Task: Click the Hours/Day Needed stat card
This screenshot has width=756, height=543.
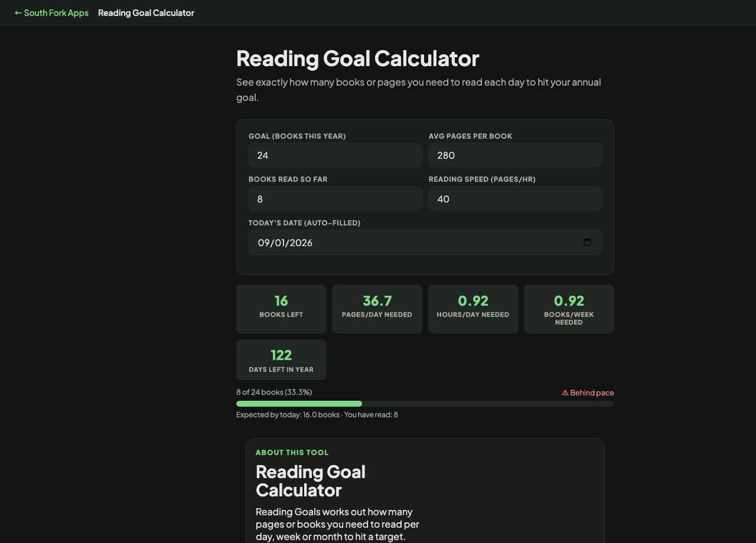Action: pos(473,309)
